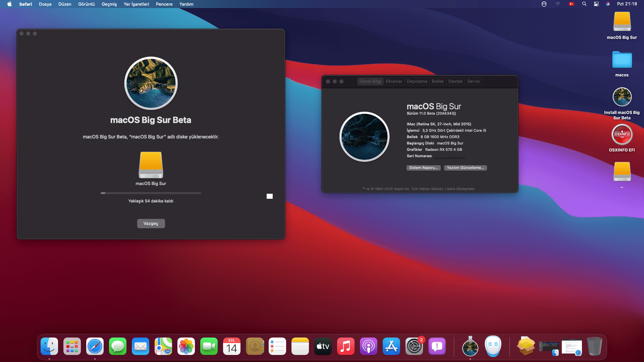Open the Görüntü menu

[87, 4]
